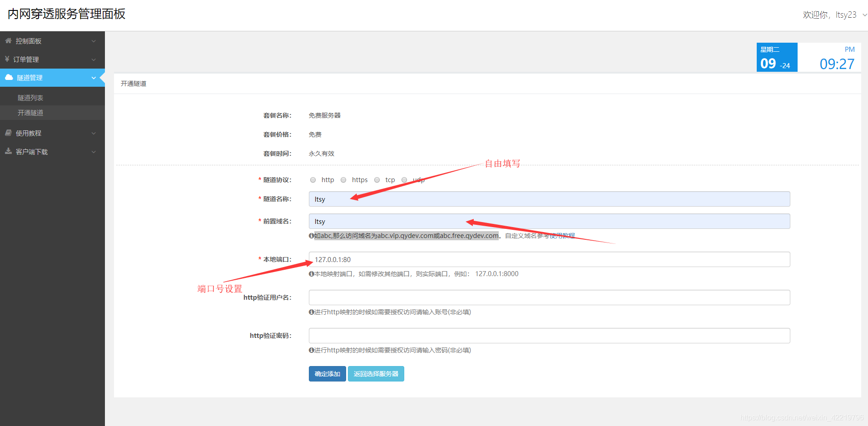868x426 pixels.
Task: Click the yen icon beside 订单管理
Action: click(x=7, y=59)
